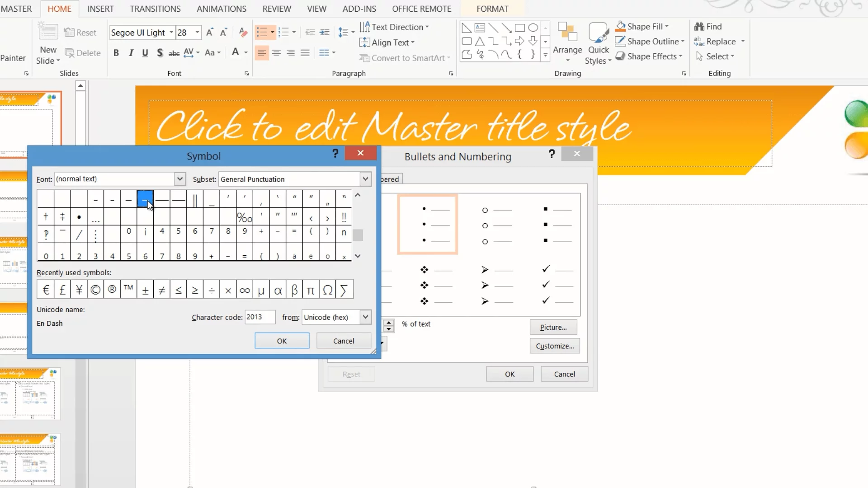This screenshot has width=868, height=488.
Task: Switch to the INSERT ribbon tab
Action: click(x=100, y=9)
